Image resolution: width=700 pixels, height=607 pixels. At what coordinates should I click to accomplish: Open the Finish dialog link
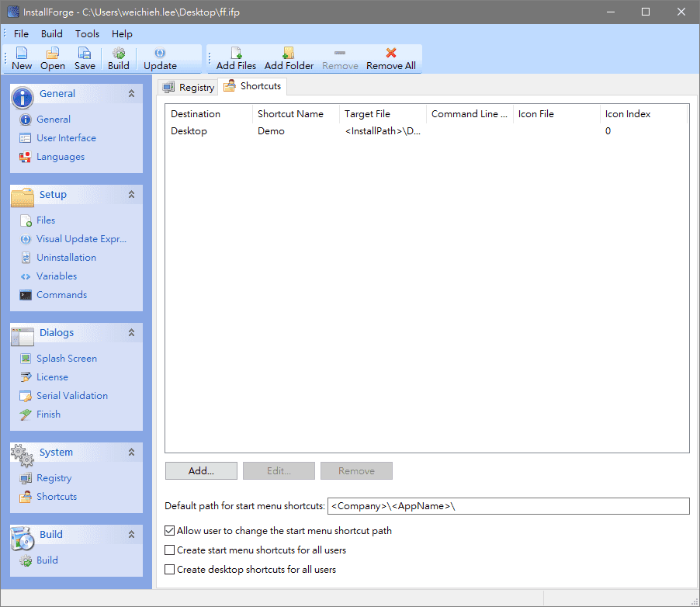(48, 415)
